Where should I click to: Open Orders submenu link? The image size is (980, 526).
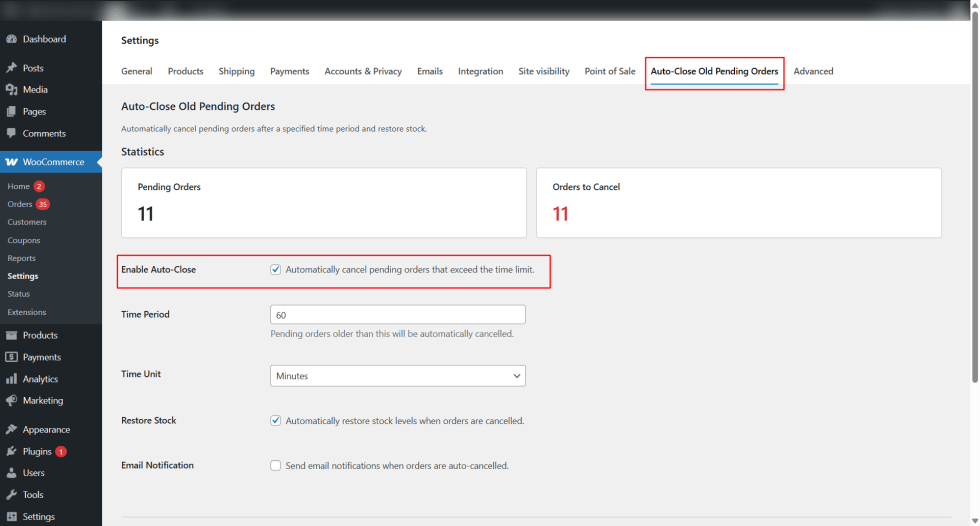(19, 204)
